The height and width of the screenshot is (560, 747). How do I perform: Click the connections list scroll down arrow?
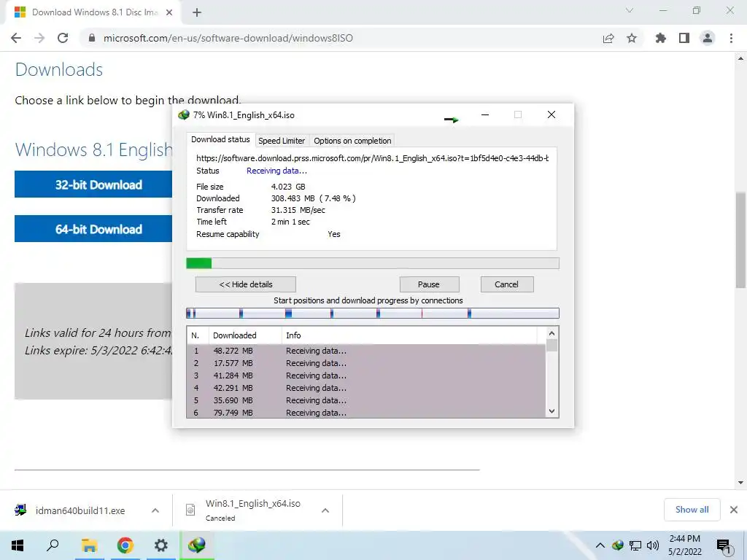(551, 411)
